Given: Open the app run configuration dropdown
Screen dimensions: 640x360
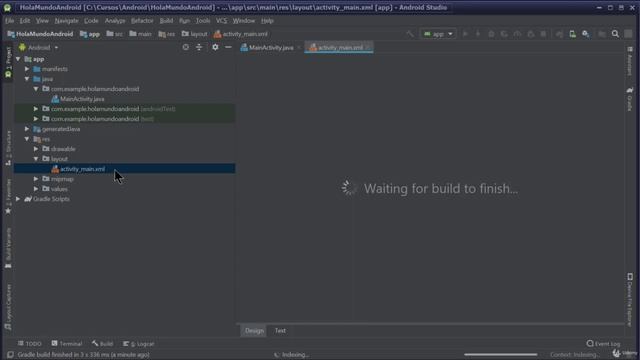Looking at the screenshot, I should click(x=438, y=34).
